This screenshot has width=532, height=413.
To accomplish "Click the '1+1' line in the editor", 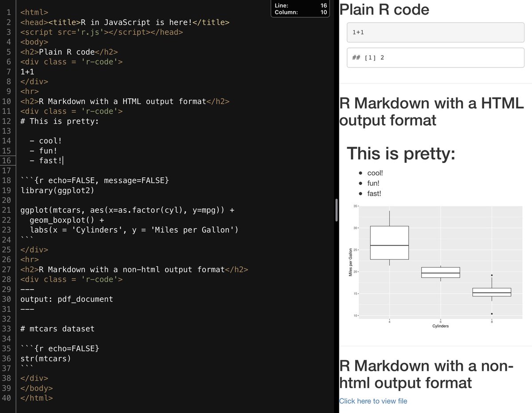I will [x=27, y=72].
